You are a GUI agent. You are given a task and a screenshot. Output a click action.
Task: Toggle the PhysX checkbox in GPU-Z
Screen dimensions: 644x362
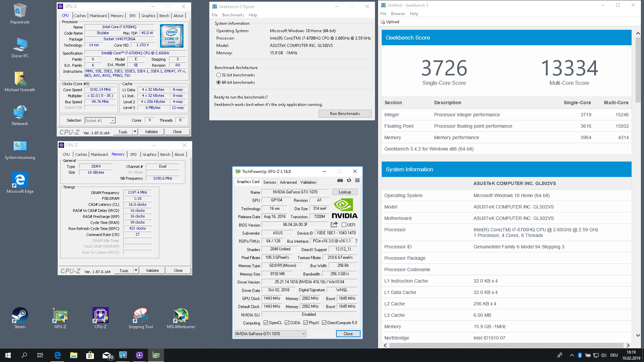coord(306,323)
